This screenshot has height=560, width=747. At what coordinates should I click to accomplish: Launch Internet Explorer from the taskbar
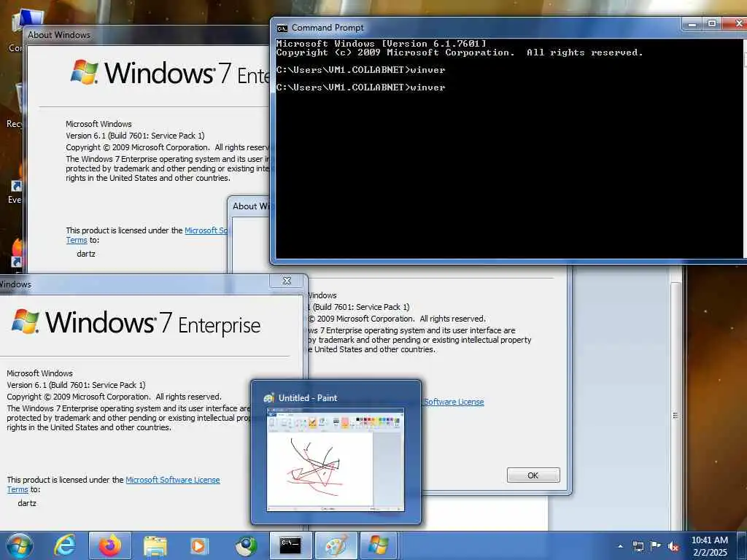(65, 545)
